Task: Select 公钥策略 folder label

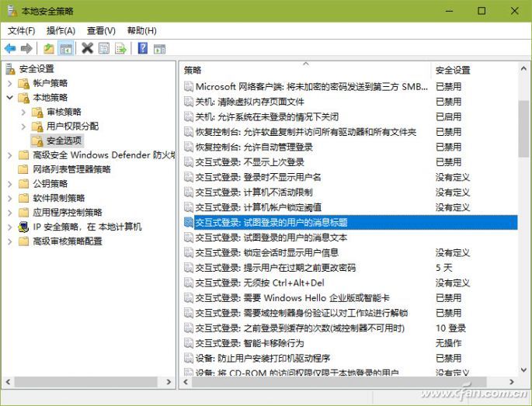Action: 50,184
